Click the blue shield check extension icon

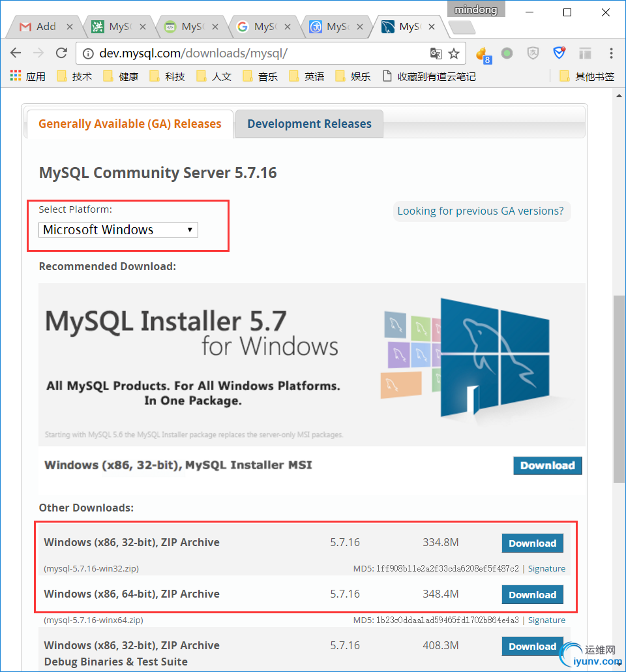559,53
